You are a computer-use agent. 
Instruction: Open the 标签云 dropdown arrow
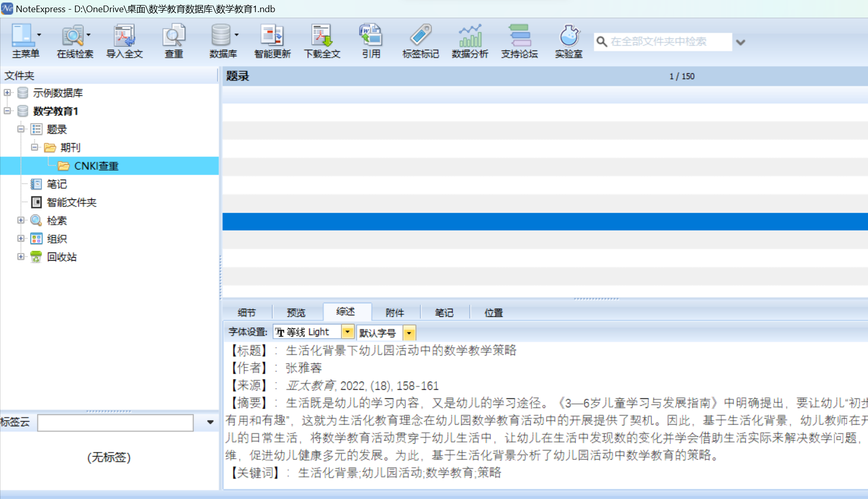tap(210, 422)
